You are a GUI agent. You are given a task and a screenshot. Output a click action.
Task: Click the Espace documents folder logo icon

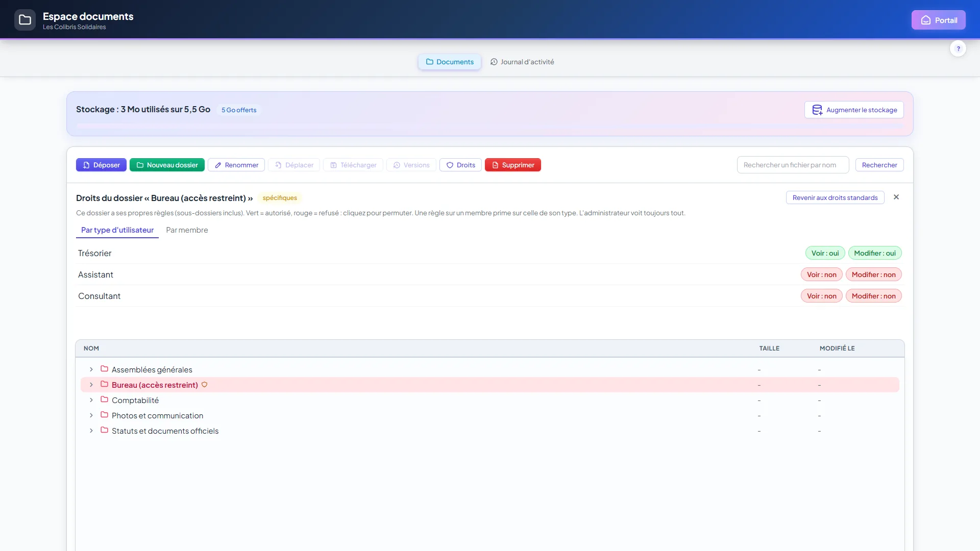coord(25,20)
